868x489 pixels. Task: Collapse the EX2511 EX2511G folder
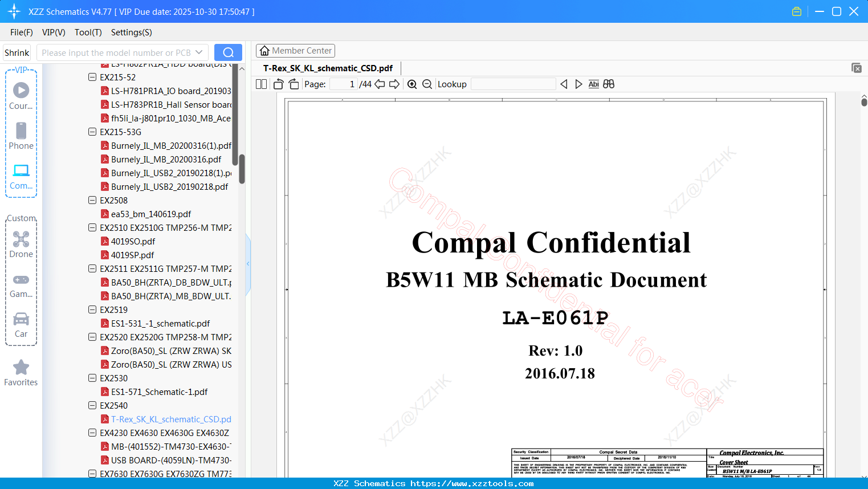[x=92, y=268]
